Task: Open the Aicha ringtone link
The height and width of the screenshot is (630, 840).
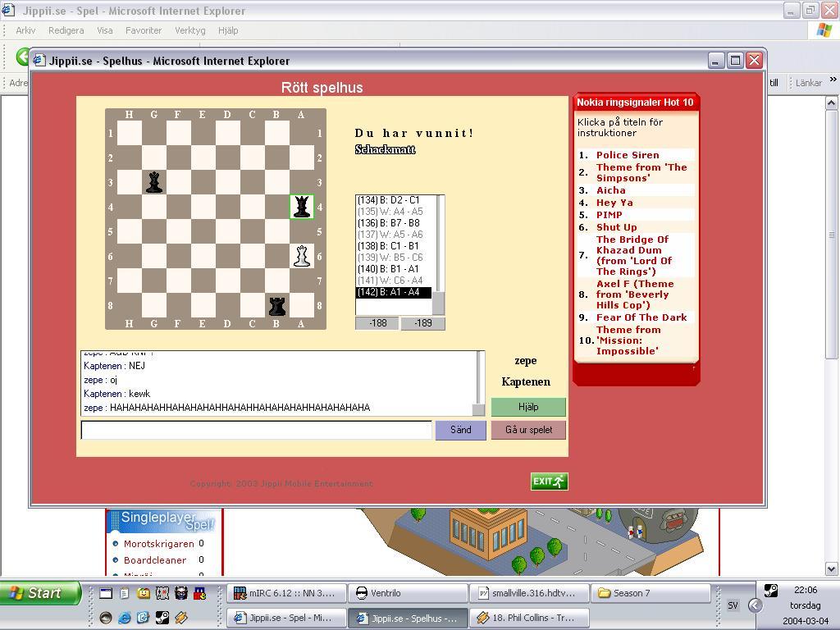Action: click(x=610, y=190)
